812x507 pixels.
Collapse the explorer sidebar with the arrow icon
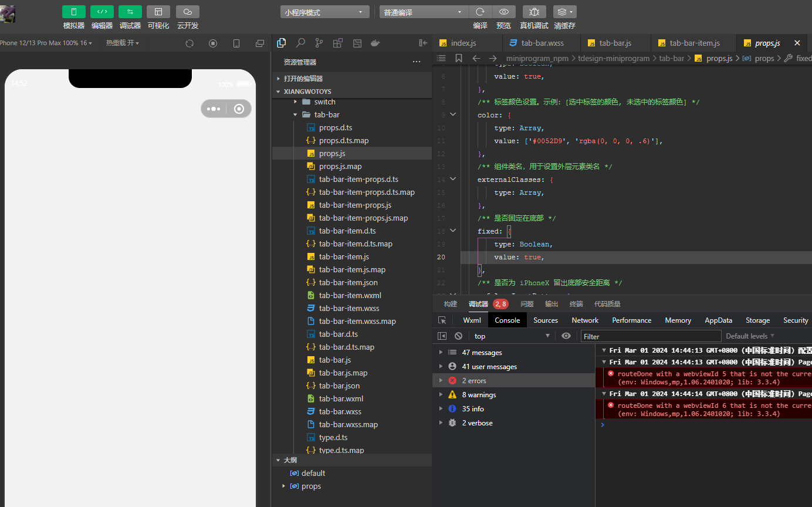pos(423,43)
